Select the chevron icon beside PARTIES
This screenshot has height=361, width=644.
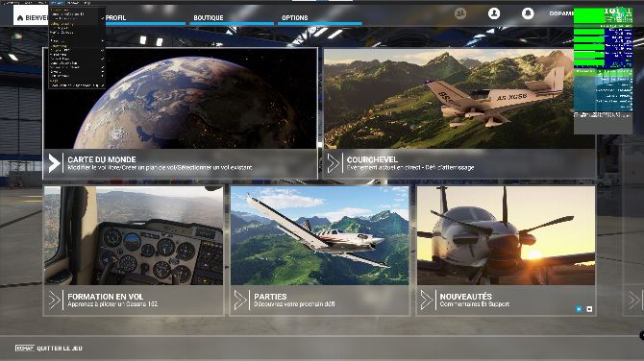(240, 300)
